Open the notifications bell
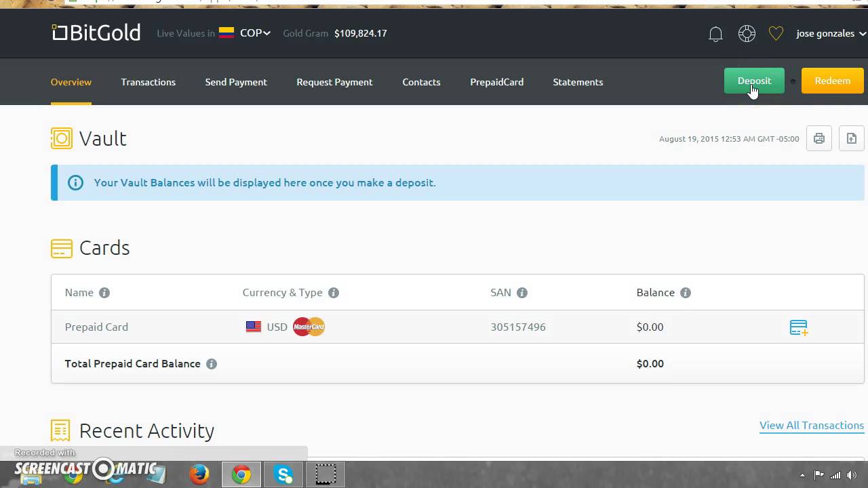Screen dimensions: 868x488 pos(715,34)
